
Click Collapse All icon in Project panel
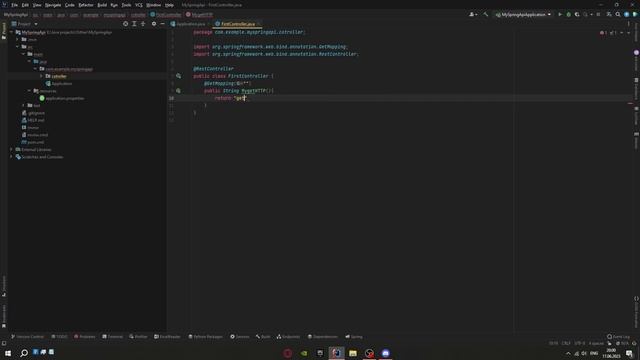[x=143, y=24]
